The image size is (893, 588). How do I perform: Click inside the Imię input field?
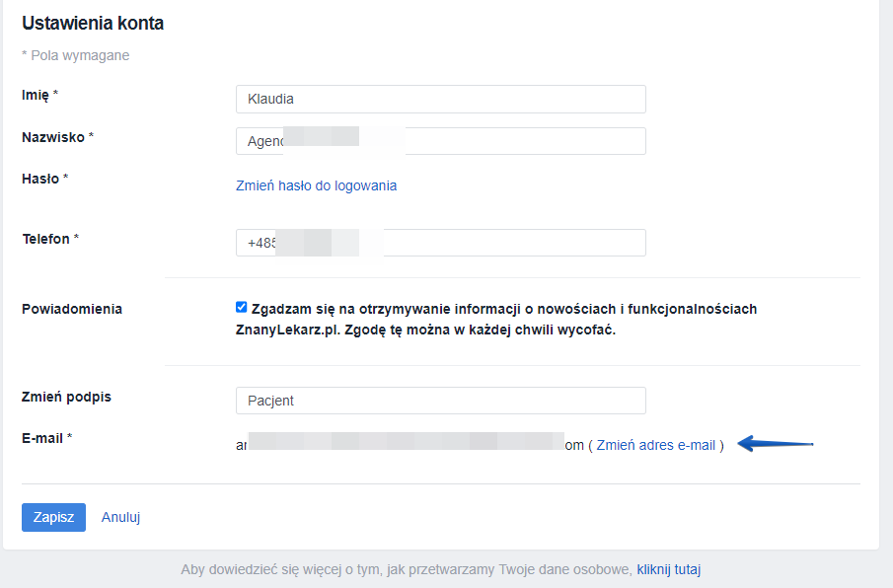coord(439,99)
